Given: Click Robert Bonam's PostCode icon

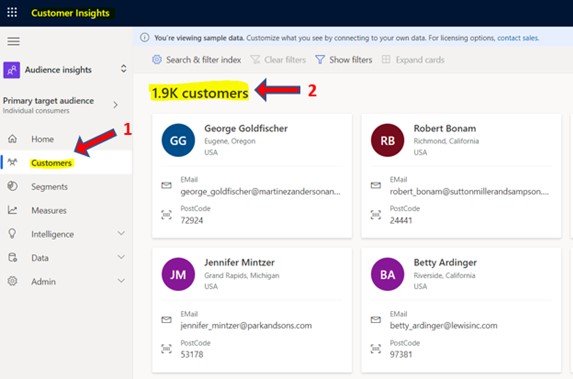Looking at the screenshot, I should (x=376, y=215).
